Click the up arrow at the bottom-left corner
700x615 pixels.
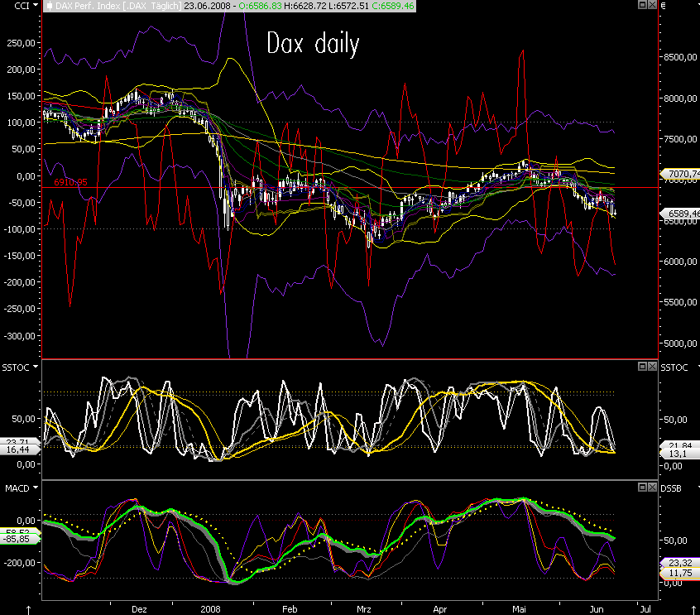point(29,610)
